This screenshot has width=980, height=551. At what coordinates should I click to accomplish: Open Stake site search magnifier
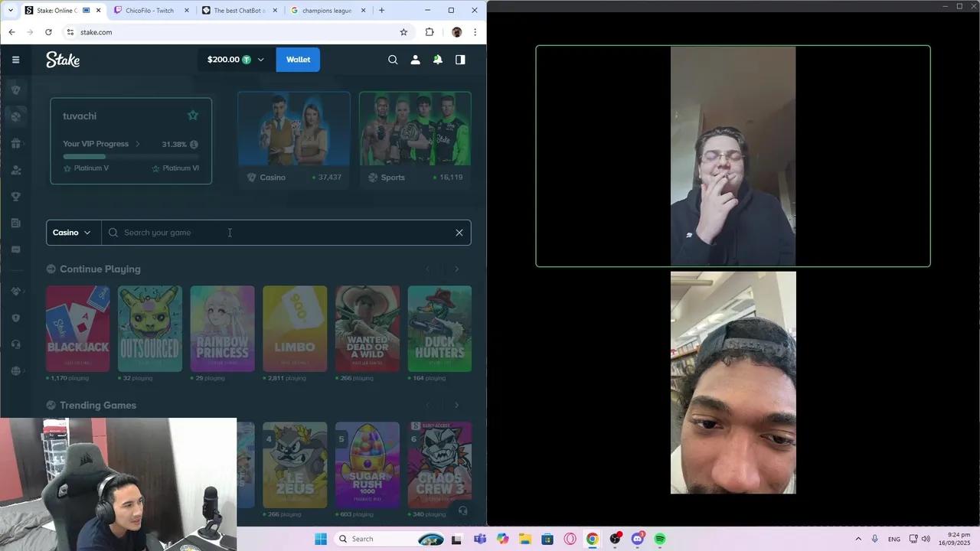click(x=393, y=60)
